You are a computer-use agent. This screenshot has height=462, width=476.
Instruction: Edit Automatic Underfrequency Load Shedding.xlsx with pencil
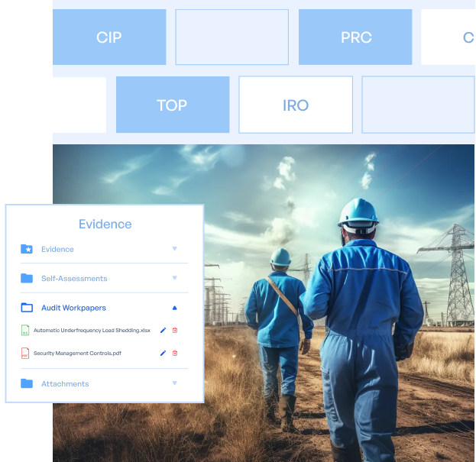coord(163,331)
